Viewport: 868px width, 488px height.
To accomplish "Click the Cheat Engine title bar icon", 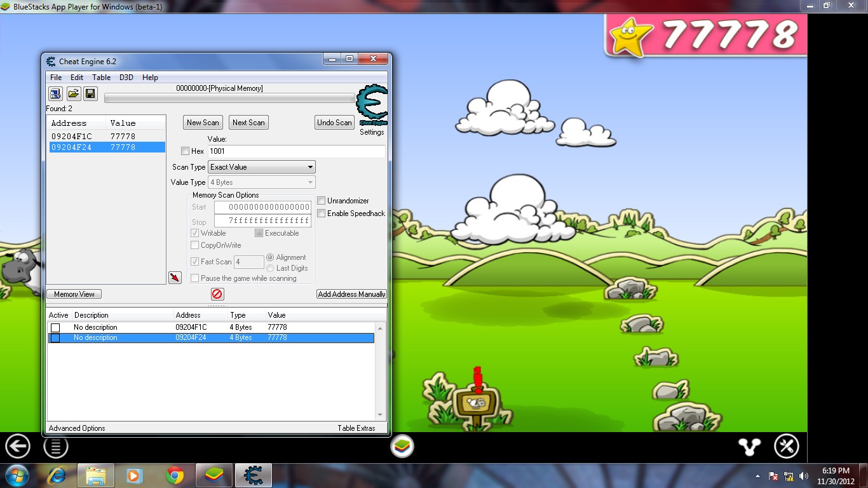I will [x=51, y=61].
